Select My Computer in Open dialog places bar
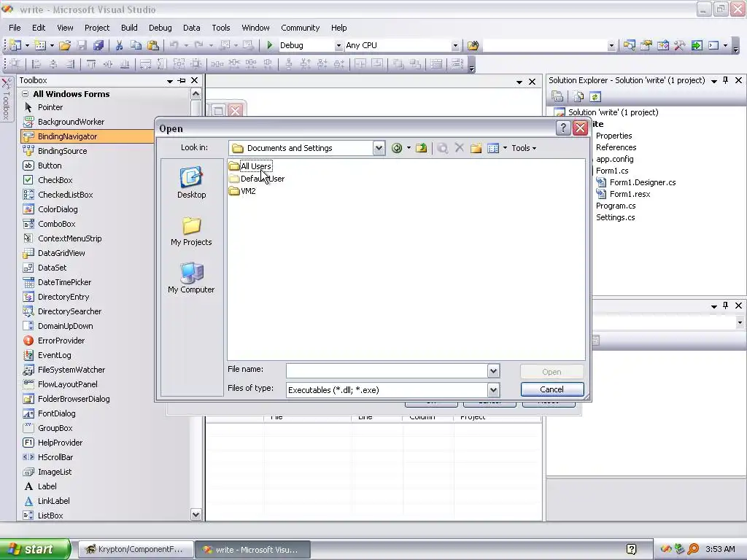 coord(192,278)
